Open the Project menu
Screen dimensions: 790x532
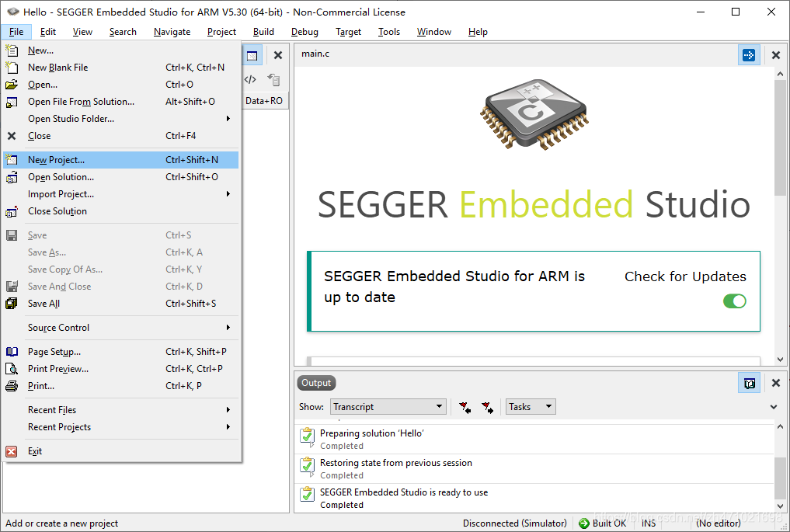[x=221, y=32]
